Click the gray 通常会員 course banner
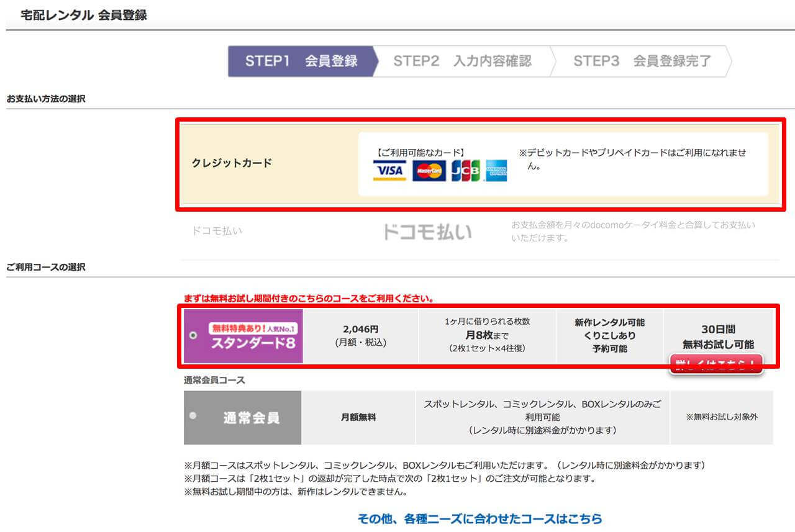The image size is (795, 532). pyautogui.click(x=243, y=418)
